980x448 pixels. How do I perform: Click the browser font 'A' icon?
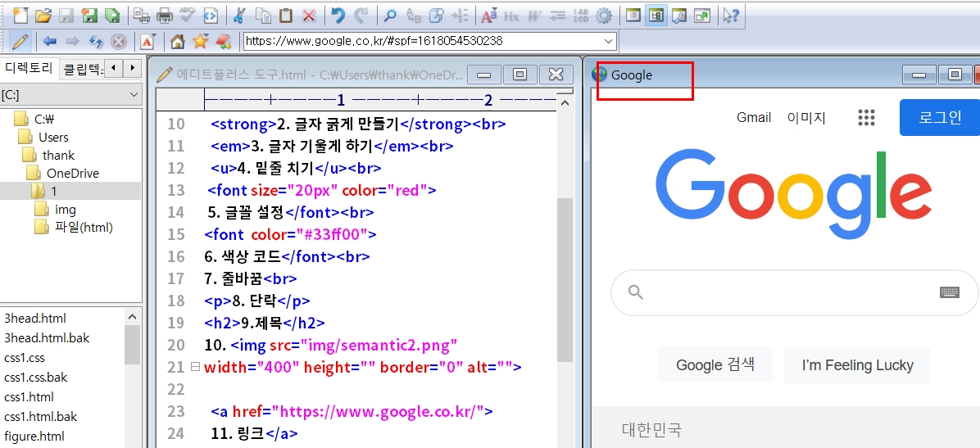147,41
